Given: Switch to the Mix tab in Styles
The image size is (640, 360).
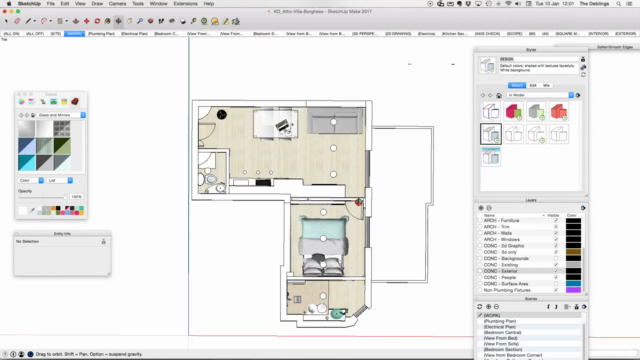Looking at the screenshot, I should coord(546,85).
